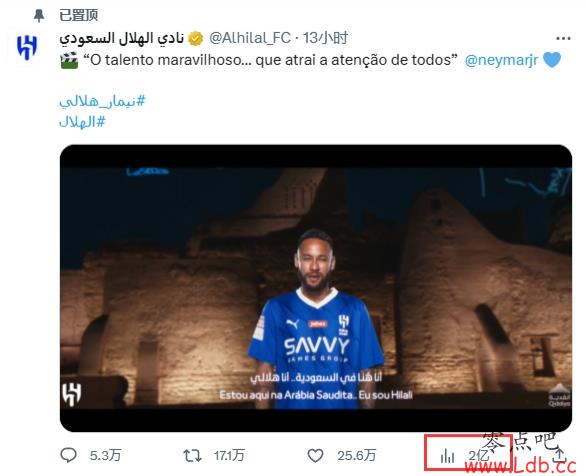The width and height of the screenshot is (586, 476).
Task: Click the pinned pushpin icon
Action: point(39,15)
